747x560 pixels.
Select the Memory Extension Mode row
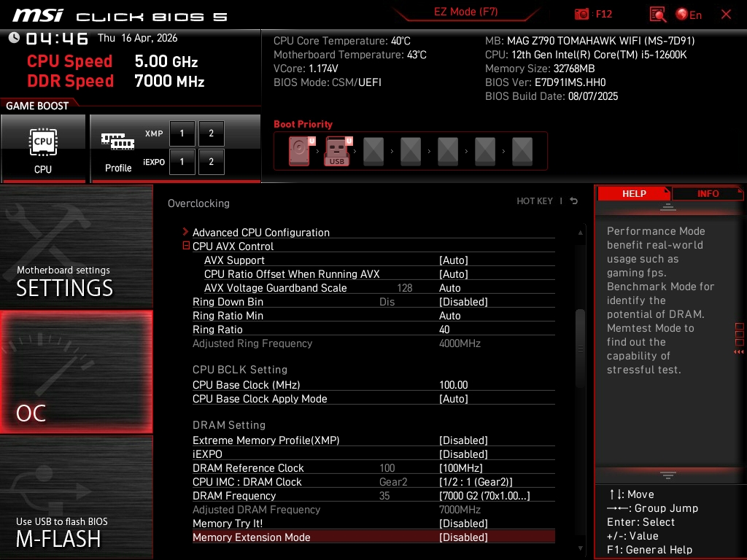373,537
